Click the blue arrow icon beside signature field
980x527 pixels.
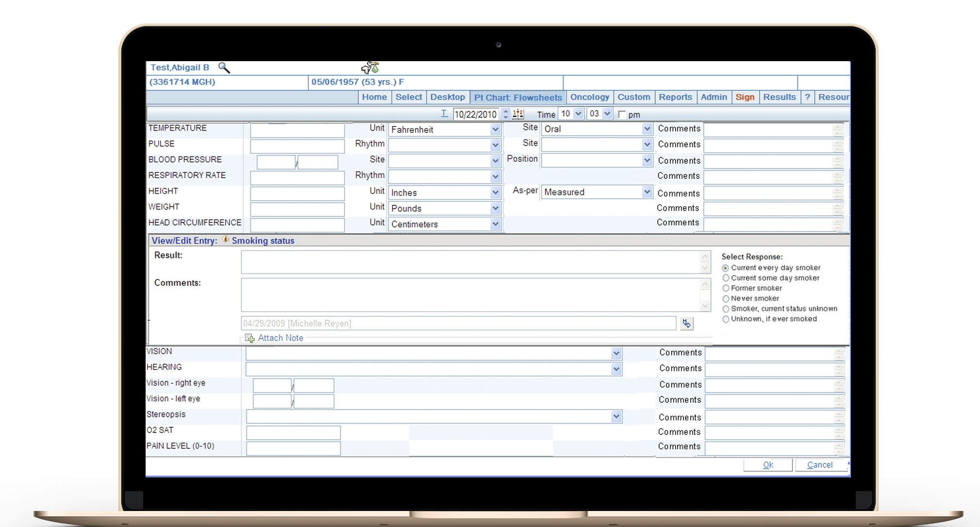point(686,324)
